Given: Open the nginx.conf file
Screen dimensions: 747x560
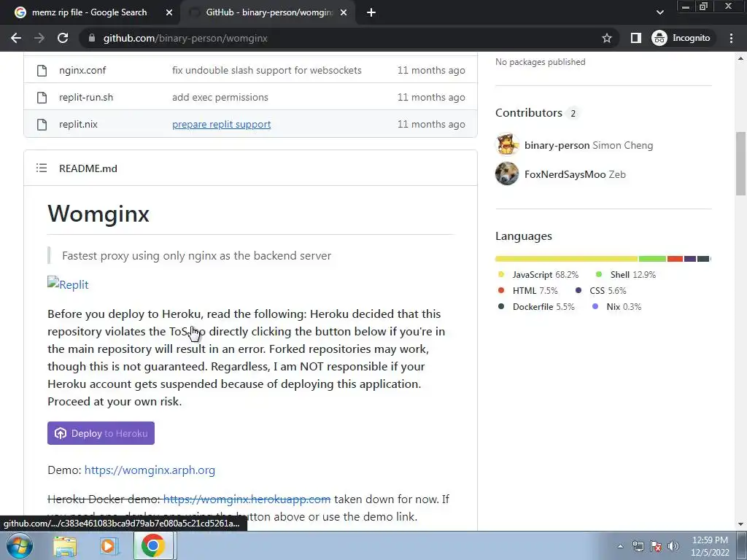Looking at the screenshot, I should [82, 71].
